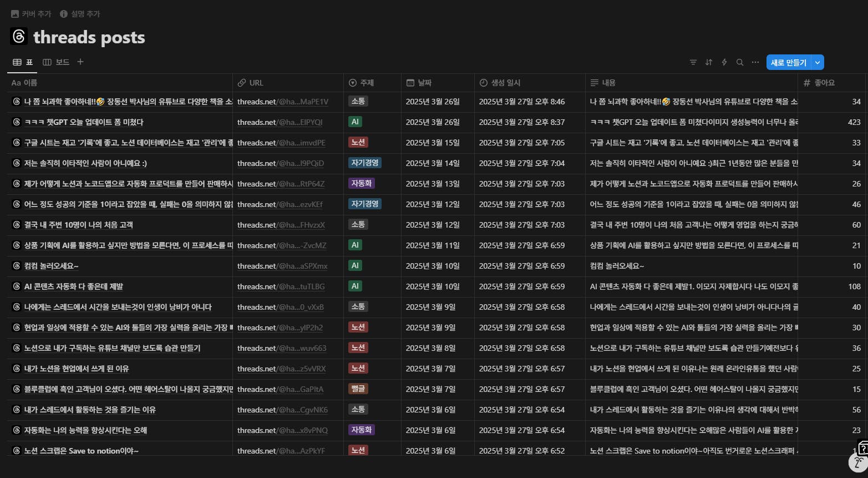This screenshot has width=868, height=478.
Task: Click the help question mark icon
Action: (x=863, y=449)
